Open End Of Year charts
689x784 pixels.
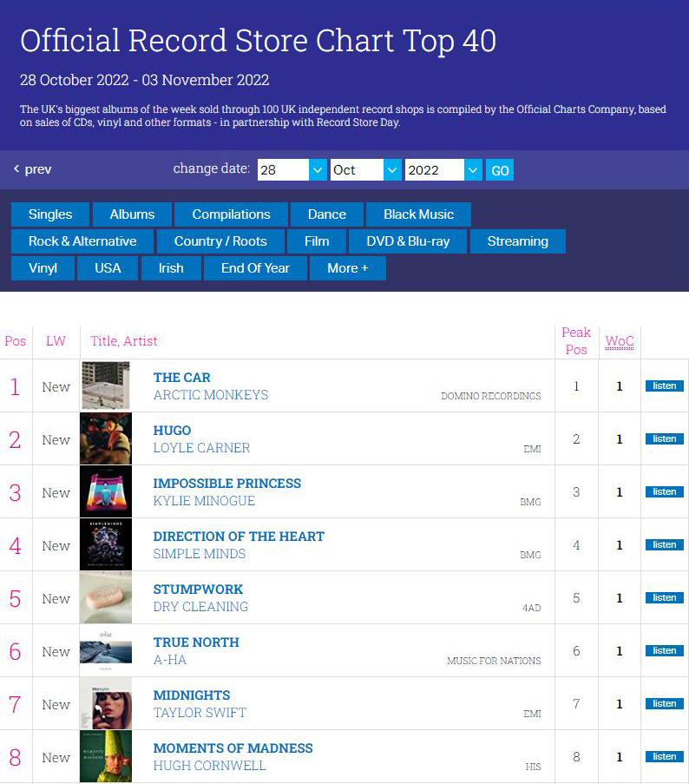255,268
